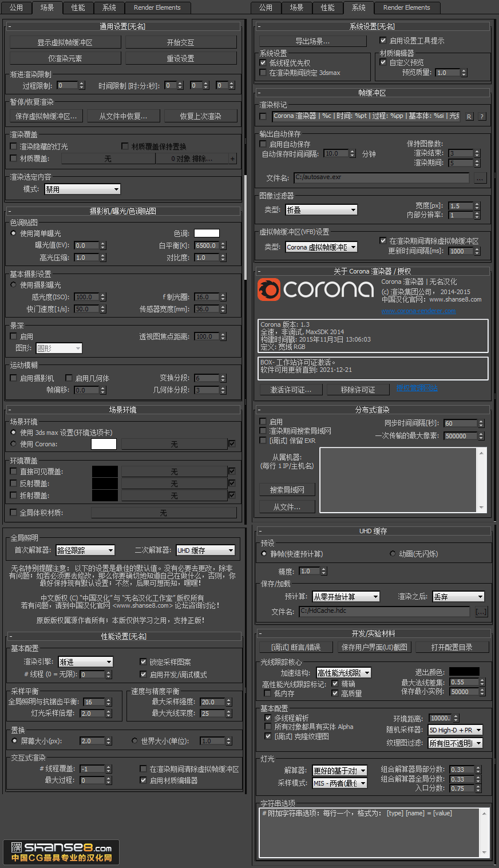Open the www.corona-renderer.com link
The width and height of the screenshot is (499, 868).
(418, 311)
